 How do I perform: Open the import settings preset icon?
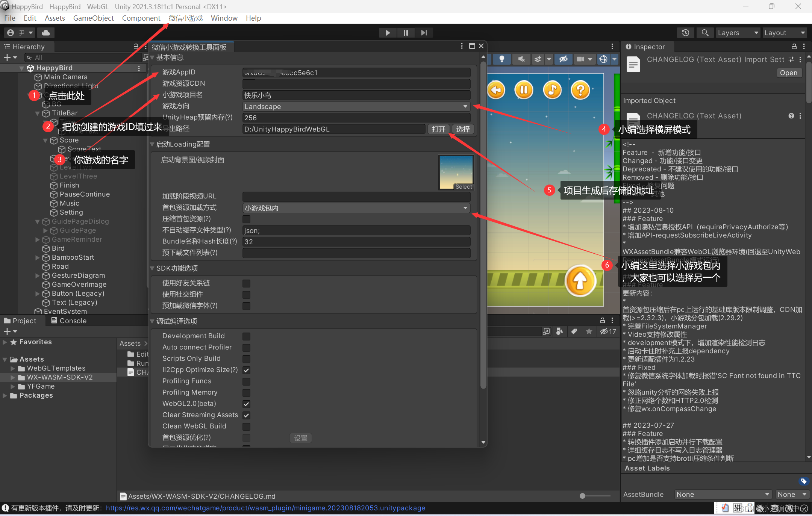tap(791, 59)
